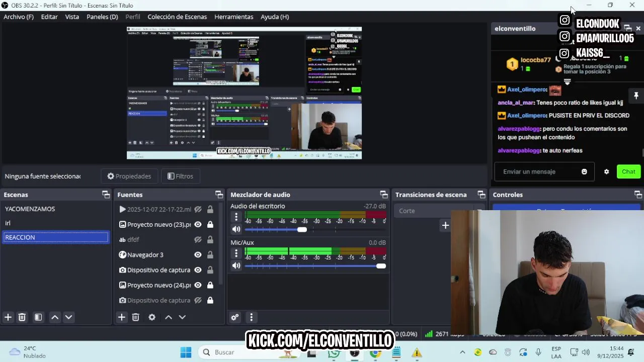Expand hidden system tray icons
The width and height of the screenshot is (644, 362).
(x=462, y=352)
